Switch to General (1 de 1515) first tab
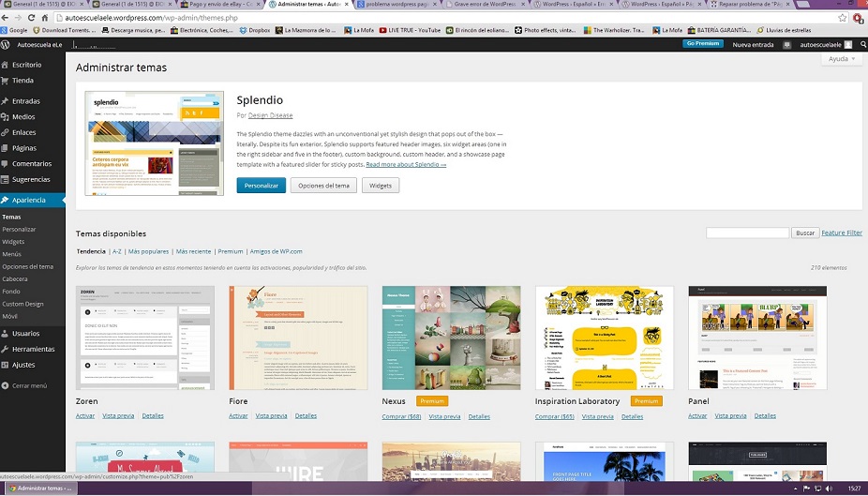 44,5
